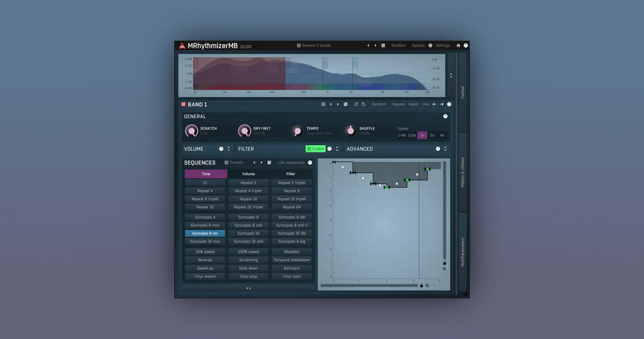Click the home icon in title bar
This screenshot has width=644, height=339.
pos(458,45)
